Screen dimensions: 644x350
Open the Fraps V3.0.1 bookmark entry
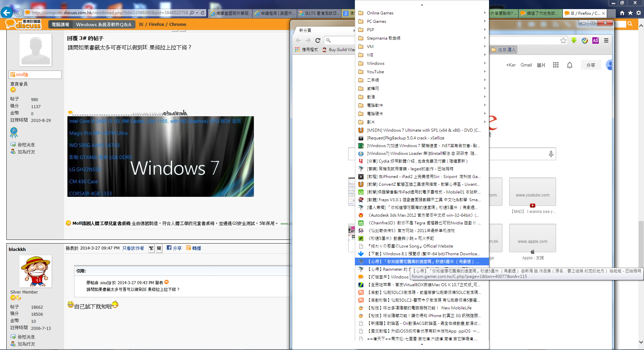pyautogui.click(x=422, y=200)
